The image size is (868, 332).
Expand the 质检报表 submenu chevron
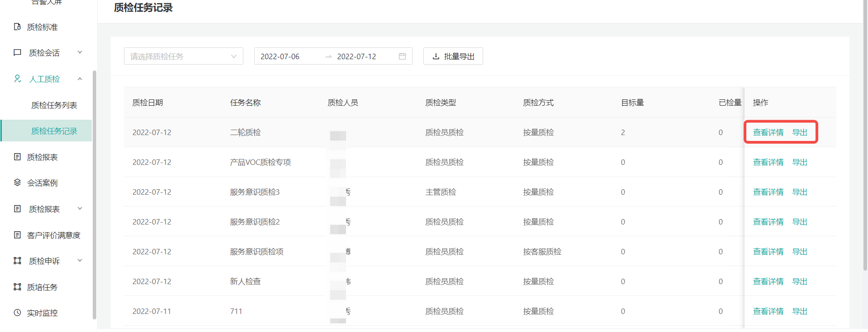pos(80,209)
